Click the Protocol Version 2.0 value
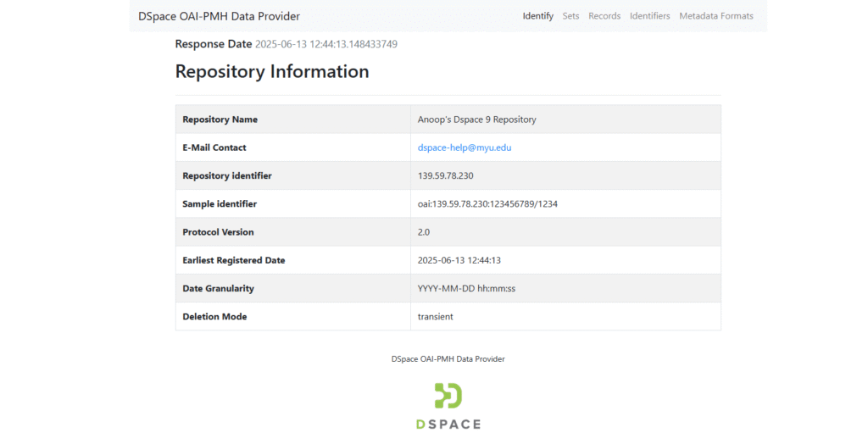The width and height of the screenshot is (868, 433). pyautogui.click(x=424, y=232)
